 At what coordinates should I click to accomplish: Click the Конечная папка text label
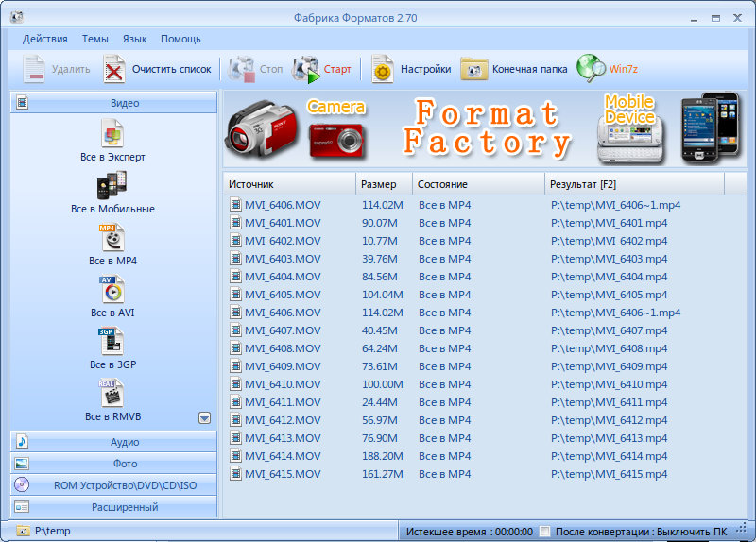pyautogui.click(x=529, y=69)
